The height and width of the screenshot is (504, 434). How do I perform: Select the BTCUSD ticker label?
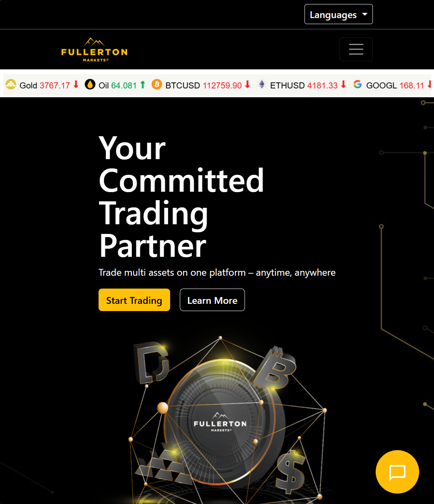(183, 85)
